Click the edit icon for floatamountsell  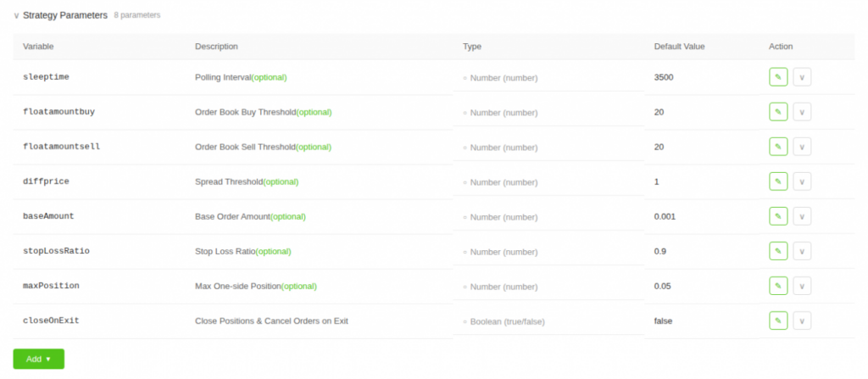pyautogui.click(x=777, y=147)
